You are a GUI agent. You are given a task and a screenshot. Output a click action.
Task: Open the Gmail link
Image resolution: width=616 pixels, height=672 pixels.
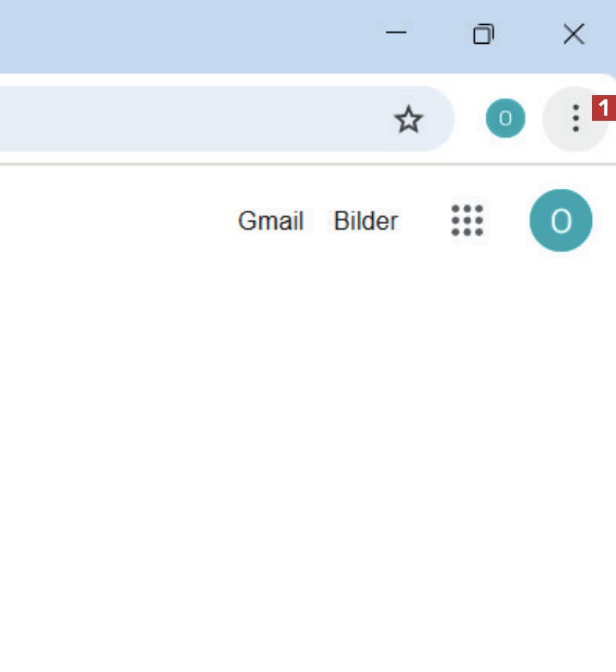pyautogui.click(x=271, y=221)
